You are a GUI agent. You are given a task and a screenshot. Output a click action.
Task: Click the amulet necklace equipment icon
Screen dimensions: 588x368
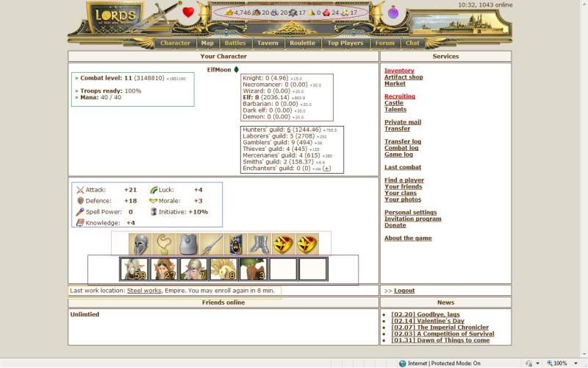pos(163,244)
